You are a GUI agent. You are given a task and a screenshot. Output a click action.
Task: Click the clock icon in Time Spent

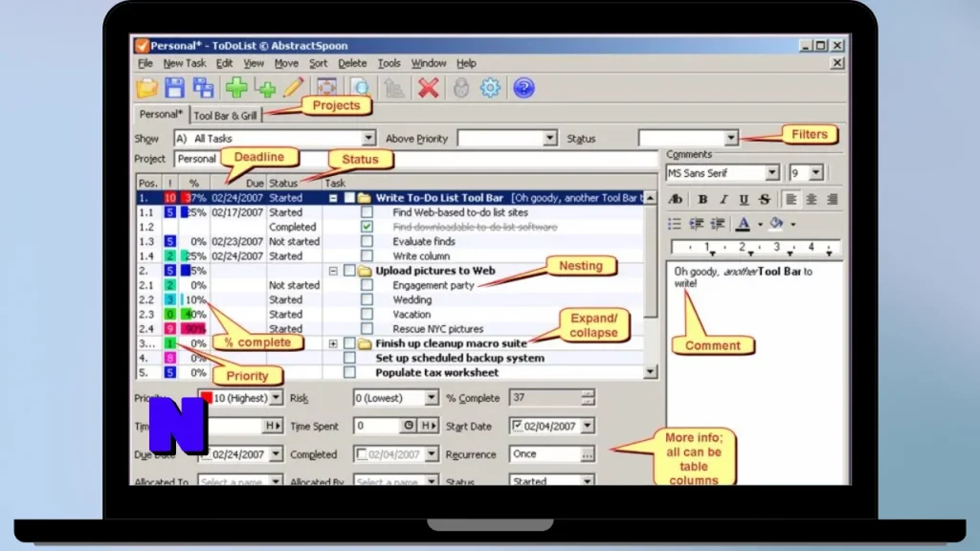(408, 426)
